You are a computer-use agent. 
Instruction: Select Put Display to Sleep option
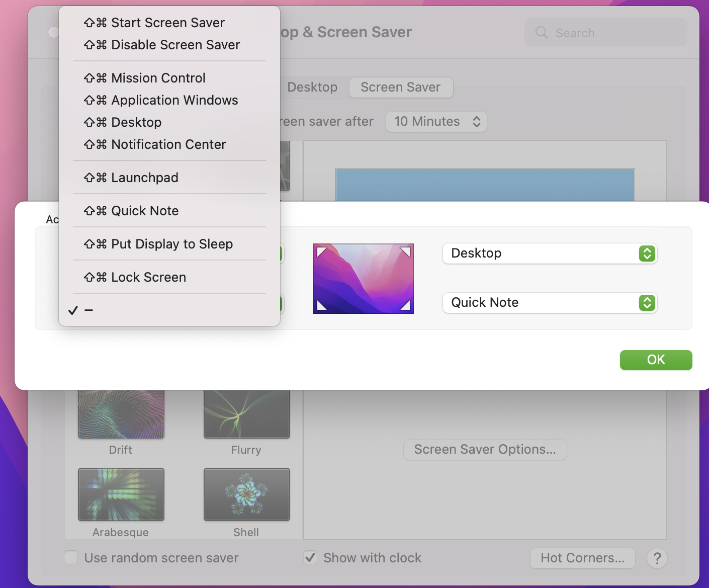click(169, 244)
